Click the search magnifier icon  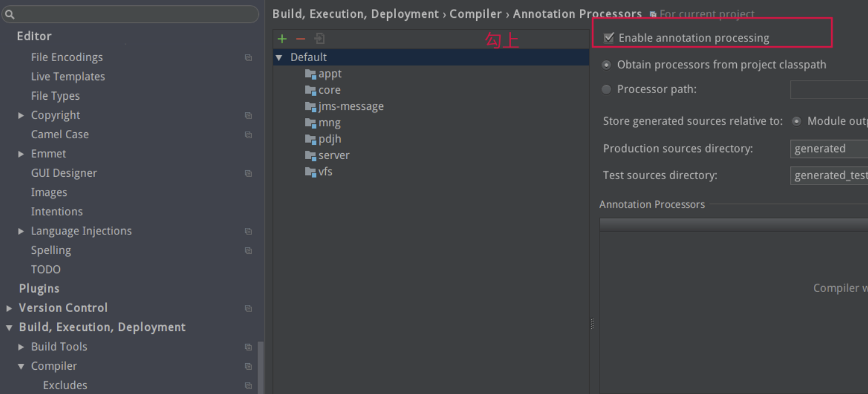[9, 15]
